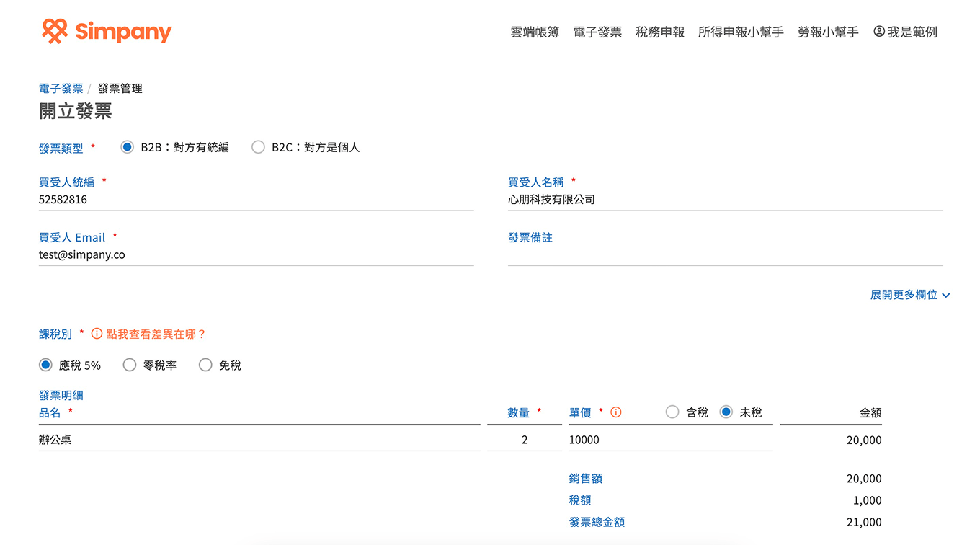Switch to 所得申報小幫手
The width and height of the screenshot is (980, 545).
[x=741, y=32]
